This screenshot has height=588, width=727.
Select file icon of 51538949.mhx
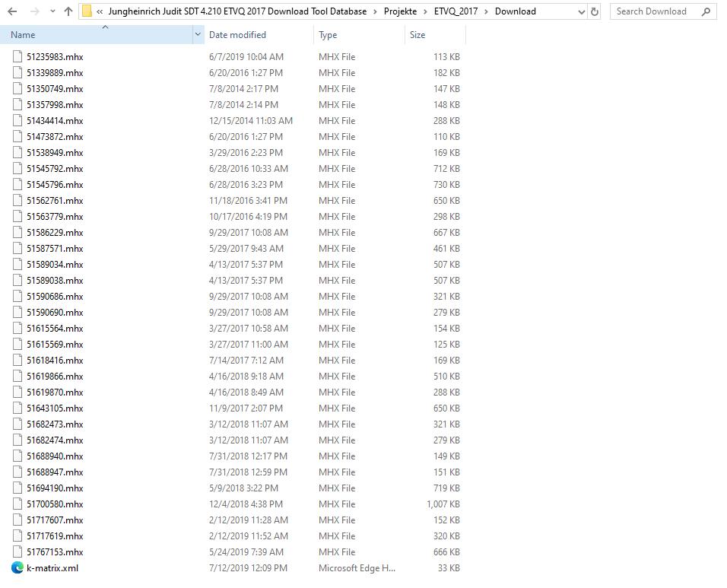17,153
